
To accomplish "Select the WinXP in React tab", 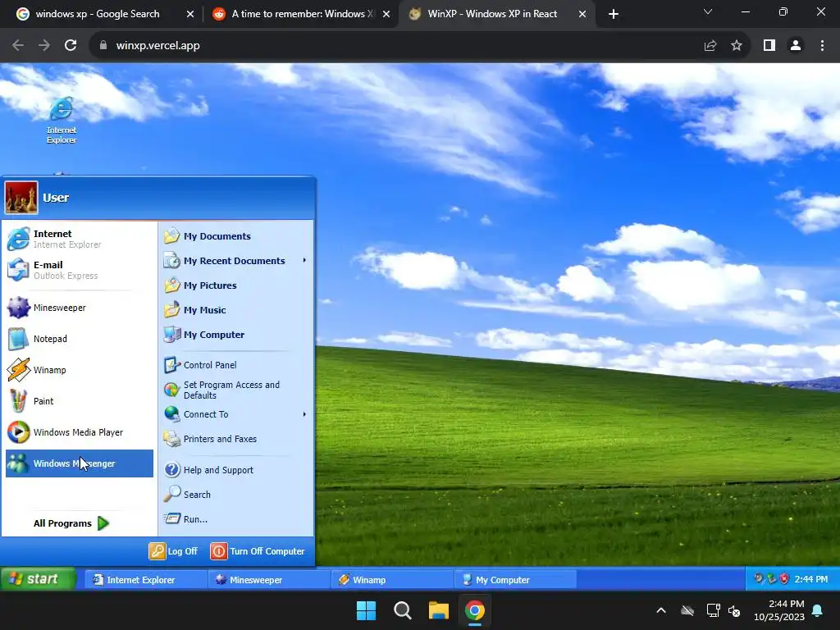I will [x=495, y=14].
